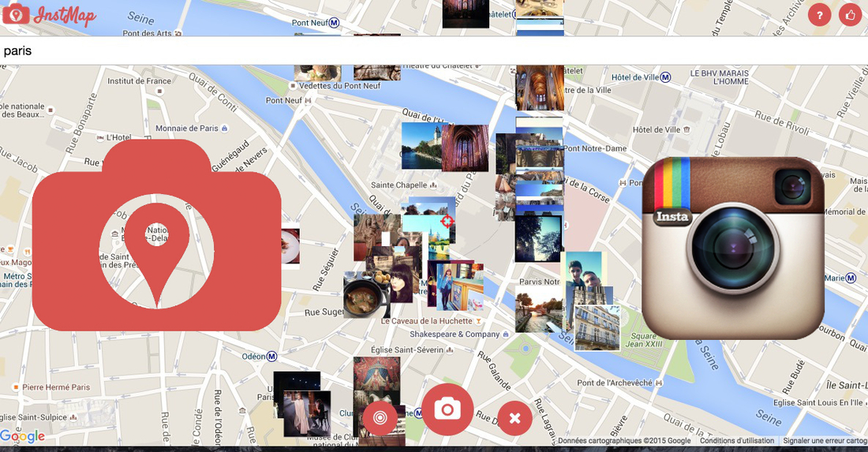Open 'Conditions d'utilisation' link
The image size is (868, 452).
(x=737, y=441)
